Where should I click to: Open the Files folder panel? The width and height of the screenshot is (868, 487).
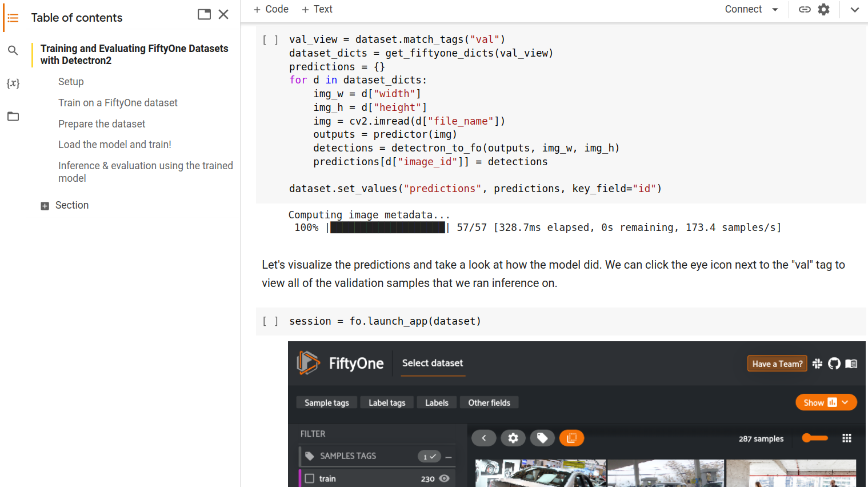click(x=13, y=117)
